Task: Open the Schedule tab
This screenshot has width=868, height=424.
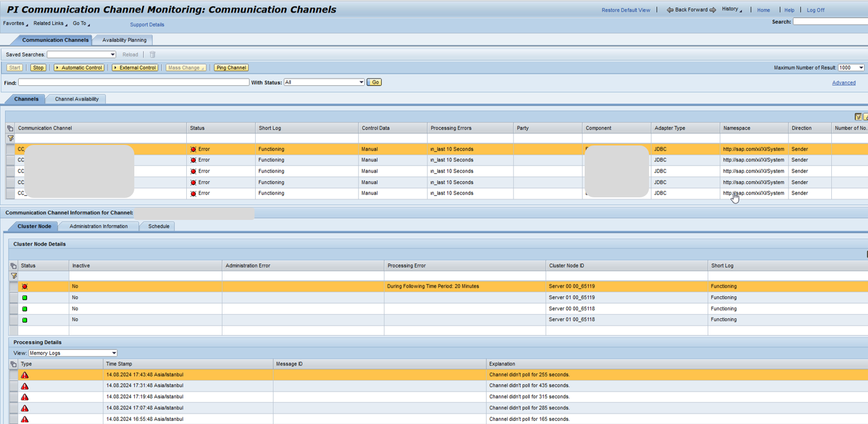Action: (x=159, y=227)
